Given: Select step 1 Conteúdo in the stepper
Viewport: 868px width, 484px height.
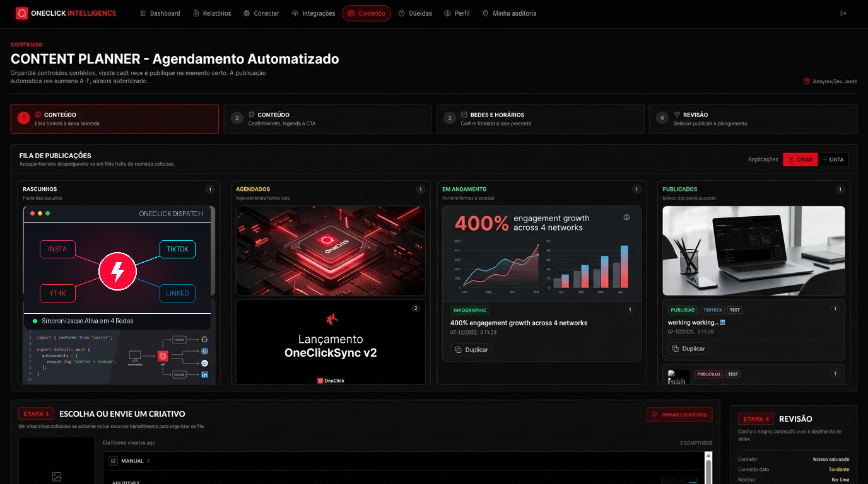Looking at the screenshot, I should (x=115, y=119).
